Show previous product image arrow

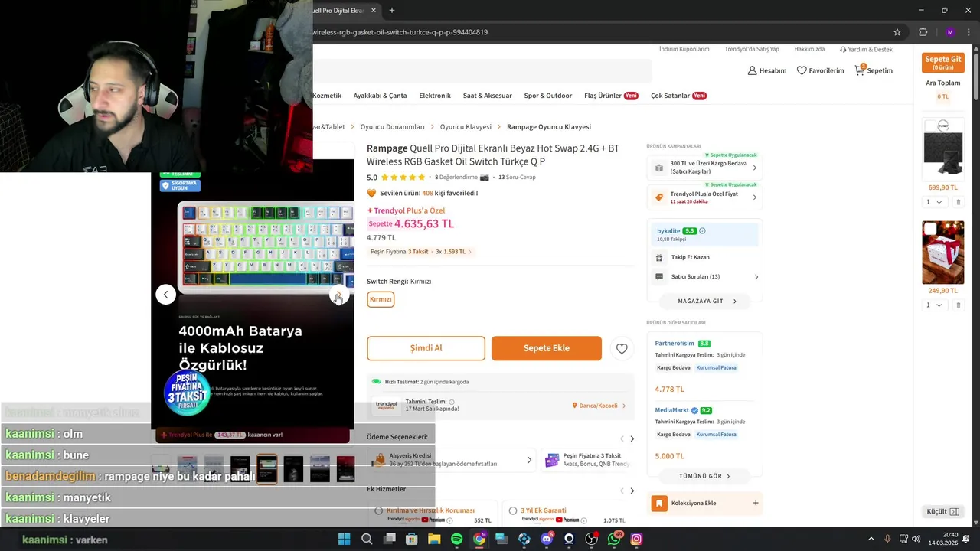[x=166, y=295]
